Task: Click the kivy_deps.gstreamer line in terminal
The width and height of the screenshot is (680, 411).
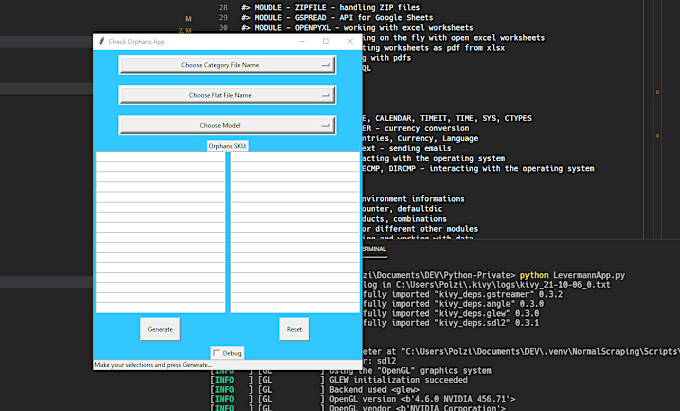Action: (x=463, y=294)
